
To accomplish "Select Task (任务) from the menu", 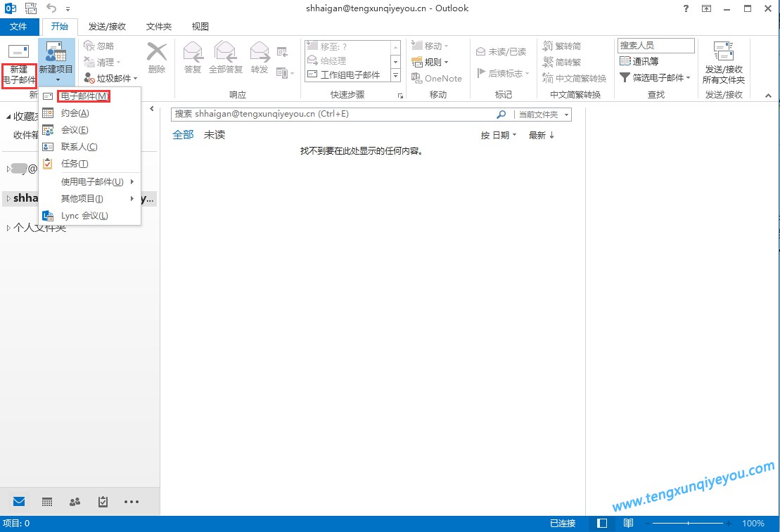I will coord(89,164).
